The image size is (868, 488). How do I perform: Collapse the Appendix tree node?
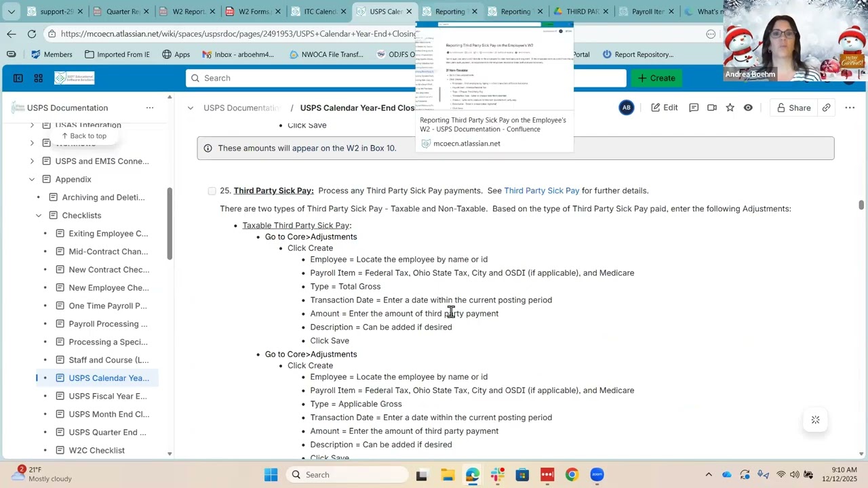[32, 180]
